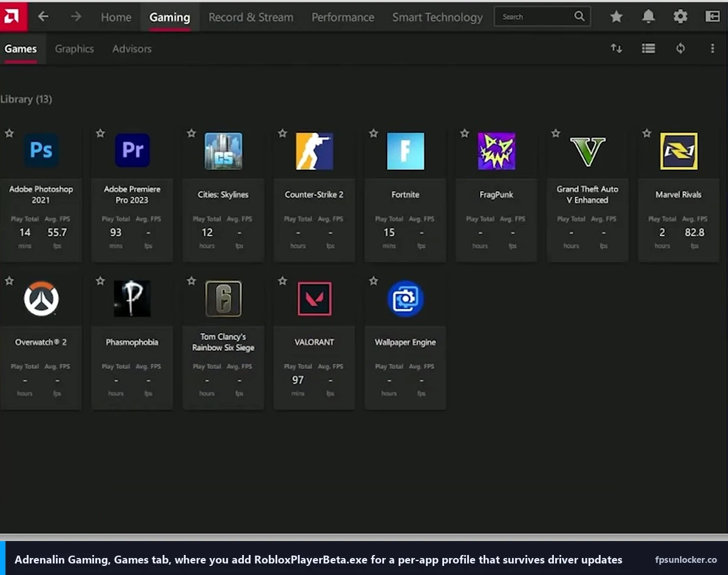This screenshot has width=728, height=575.
Task: Open the Grand Theft Auto V icon
Action: click(x=588, y=151)
